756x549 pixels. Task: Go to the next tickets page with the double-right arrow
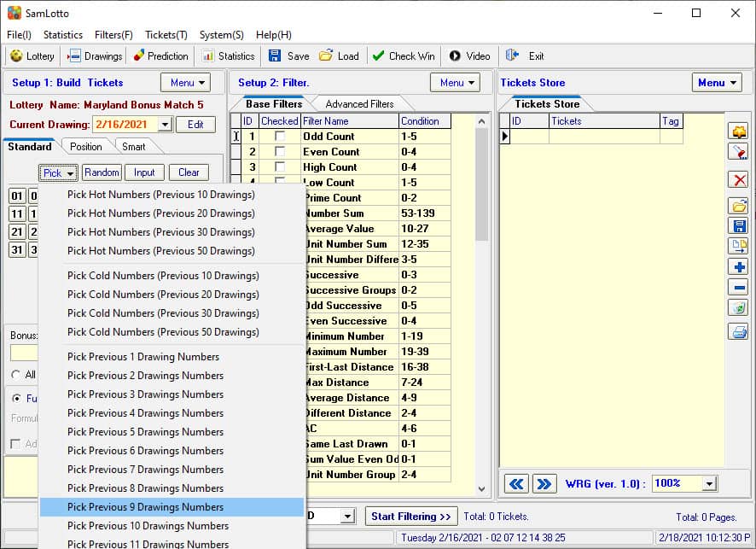point(544,484)
